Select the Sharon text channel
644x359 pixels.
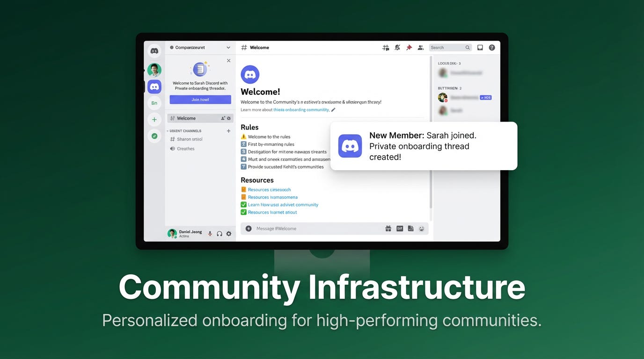coord(190,139)
